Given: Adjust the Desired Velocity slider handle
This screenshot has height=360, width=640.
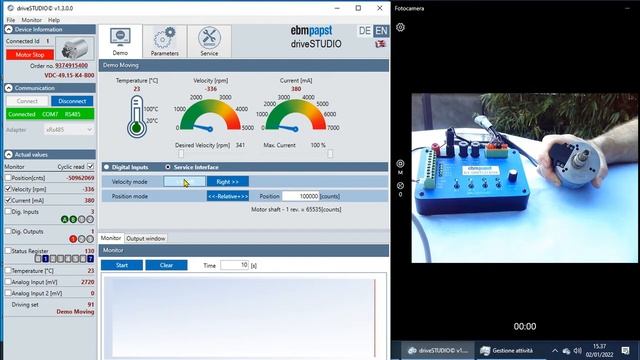Looking at the screenshot, I should pyautogui.click(x=181, y=154).
